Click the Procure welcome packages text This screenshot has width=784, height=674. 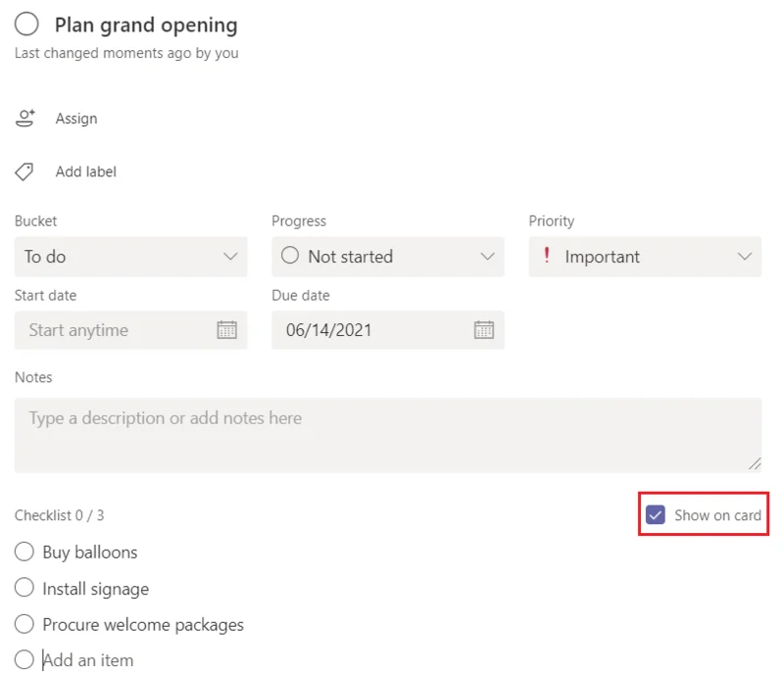coord(143,625)
